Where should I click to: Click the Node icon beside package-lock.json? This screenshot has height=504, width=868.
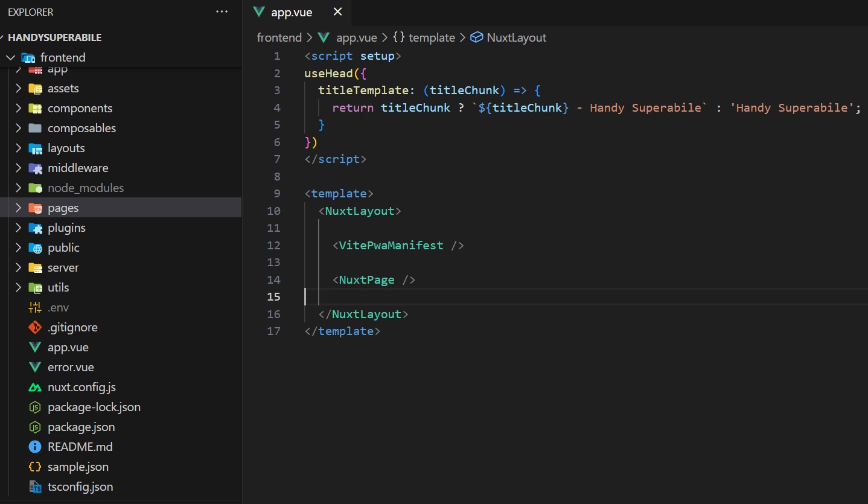pos(35,407)
